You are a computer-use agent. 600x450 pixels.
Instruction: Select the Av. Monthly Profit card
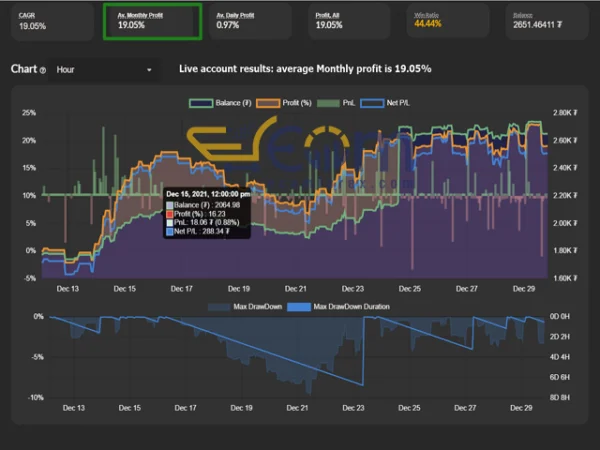(152, 21)
